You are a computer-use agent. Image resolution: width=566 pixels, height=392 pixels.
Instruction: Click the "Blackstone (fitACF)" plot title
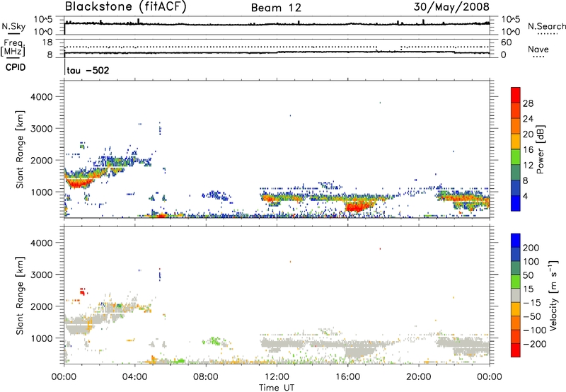pyautogui.click(x=125, y=6)
